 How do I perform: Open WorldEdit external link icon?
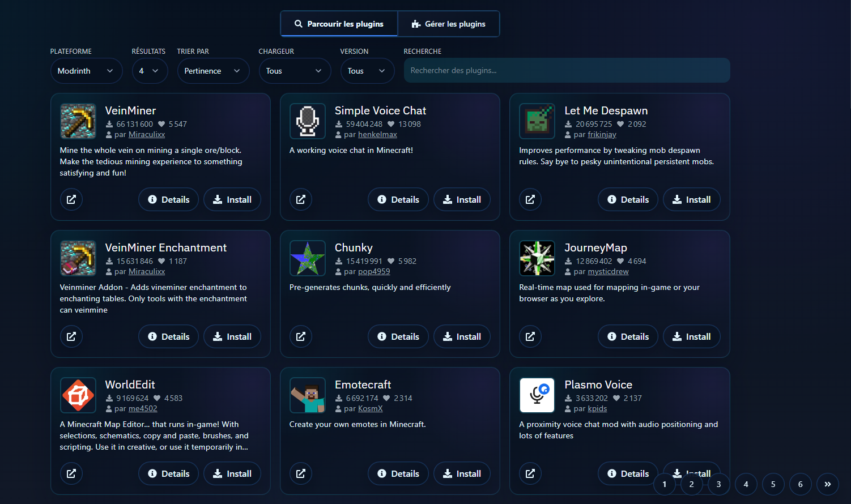(71, 473)
